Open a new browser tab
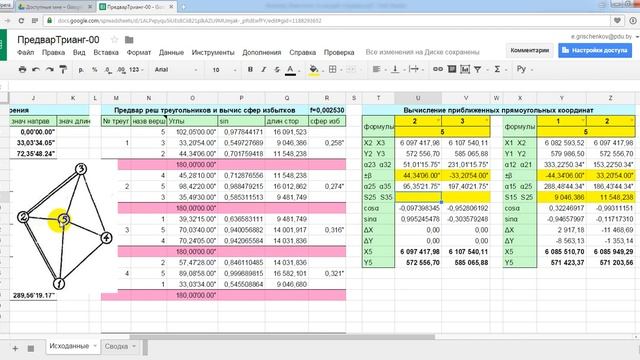The height and width of the screenshot is (360, 640). [183, 7]
